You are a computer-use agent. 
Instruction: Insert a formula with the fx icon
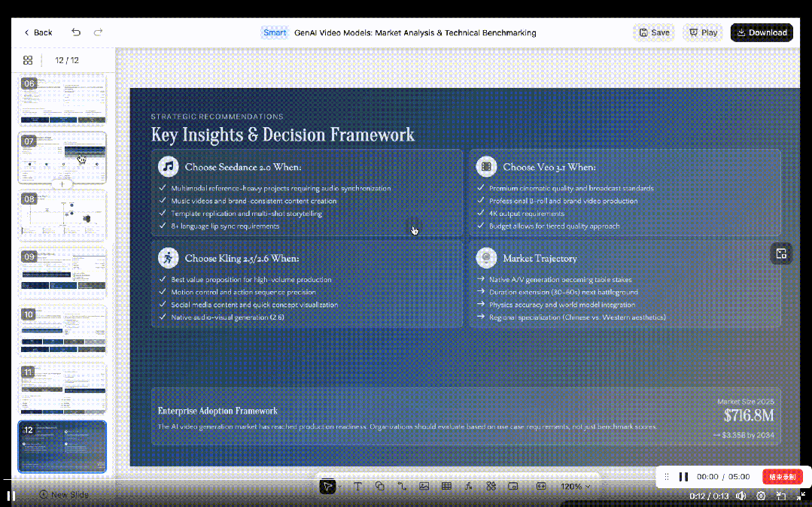pos(469,486)
